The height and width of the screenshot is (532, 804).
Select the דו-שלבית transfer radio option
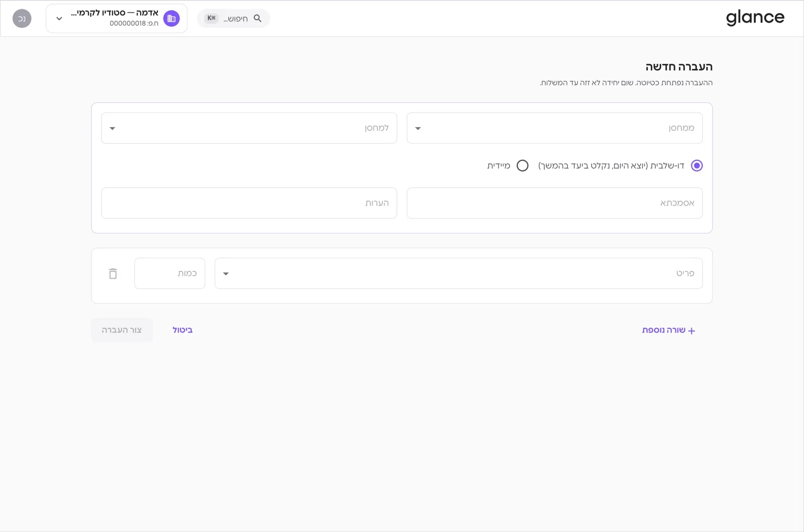click(696, 165)
